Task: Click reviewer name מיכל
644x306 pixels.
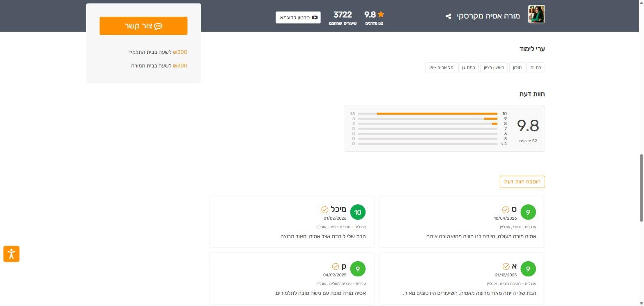Action: 338,210
